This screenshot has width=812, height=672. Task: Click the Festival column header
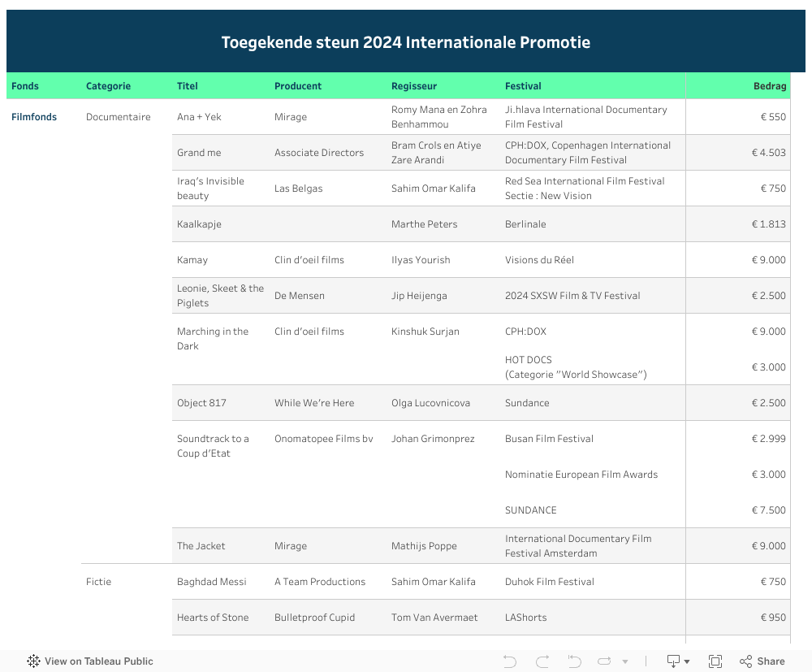tap(523, 86)
